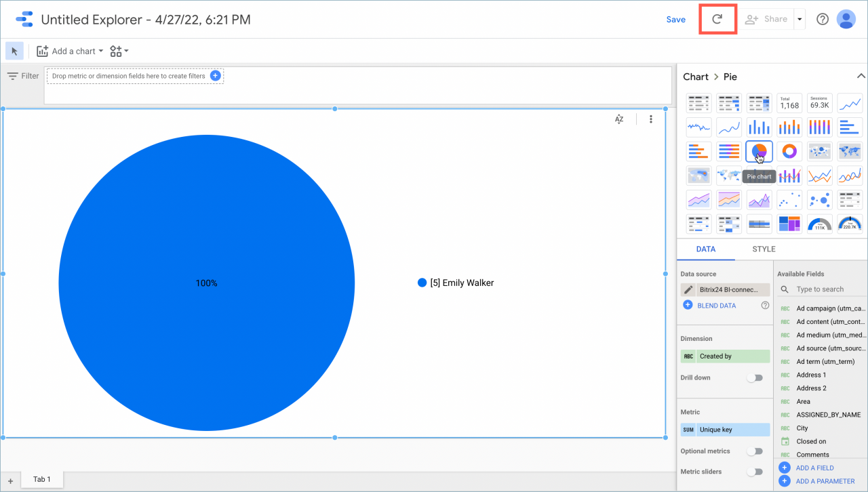
Task: Open the help menu icon
Action: tap(823, 19)
